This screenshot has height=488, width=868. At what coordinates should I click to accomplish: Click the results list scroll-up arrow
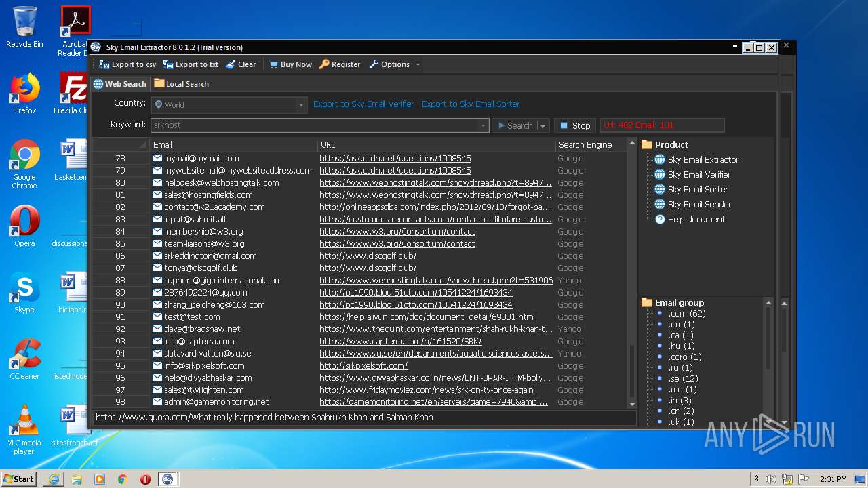(632, 144)
